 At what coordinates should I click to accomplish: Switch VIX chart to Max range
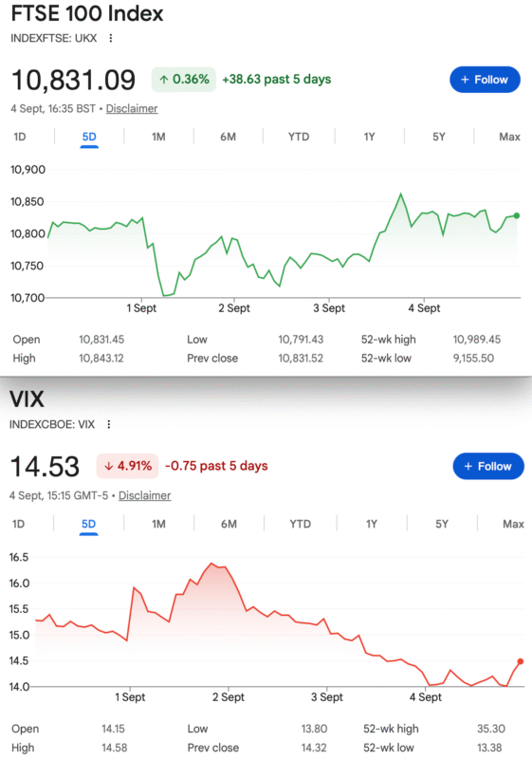click(x=513, y=525)
